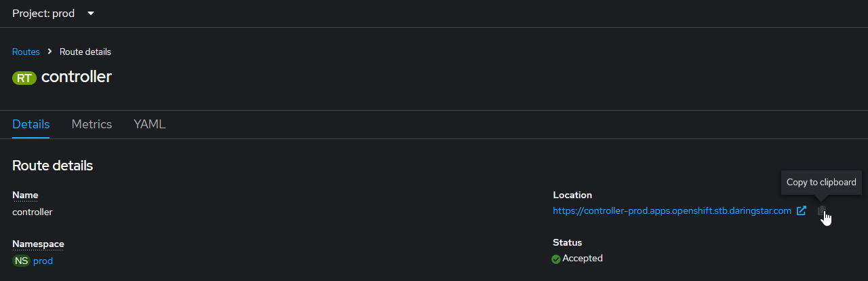Image resolution: width=868 pixels, height=281 pixels.
Task: Click the Name field label
Action: pos(25,195)
